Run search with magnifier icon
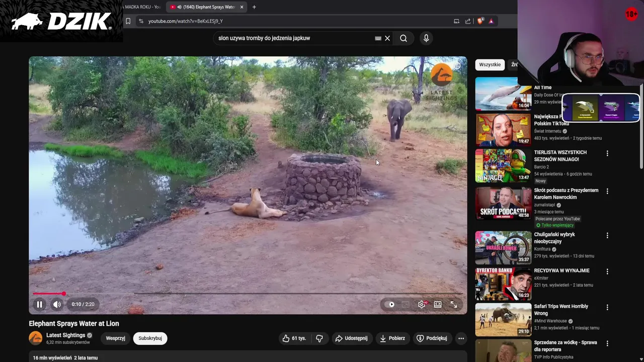The image size is (644, 362). [404, 38]
